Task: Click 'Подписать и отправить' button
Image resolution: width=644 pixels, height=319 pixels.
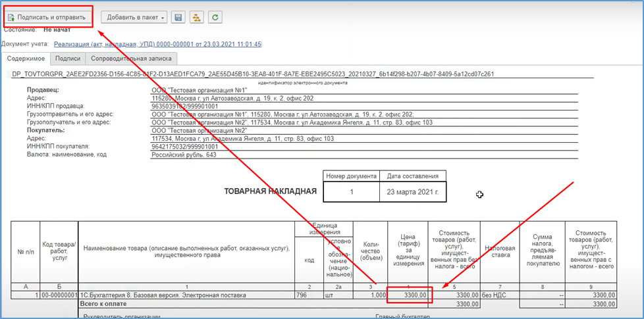Action: (x=47, y=17)
